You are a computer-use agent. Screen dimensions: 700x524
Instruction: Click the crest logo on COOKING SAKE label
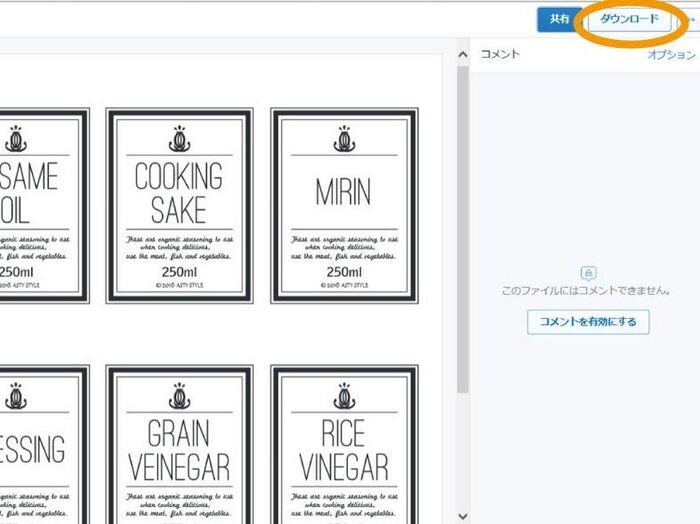click(179, 139)
